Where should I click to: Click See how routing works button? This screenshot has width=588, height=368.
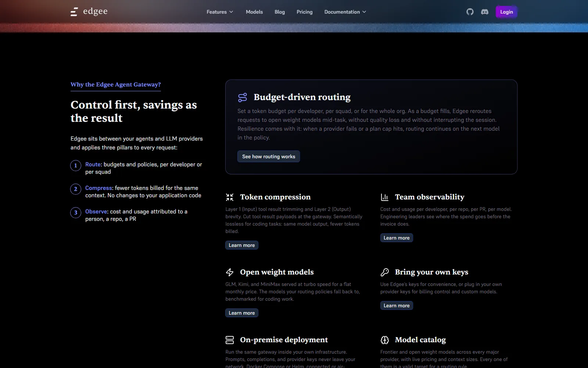pos(269,156)
